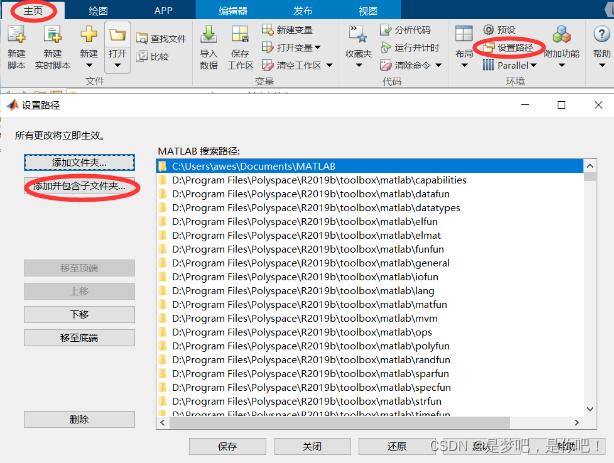This screenshot has width=614, height=463.
Task: Click Set Path (设置路径) in the ribbon
Action: point(507,48)
